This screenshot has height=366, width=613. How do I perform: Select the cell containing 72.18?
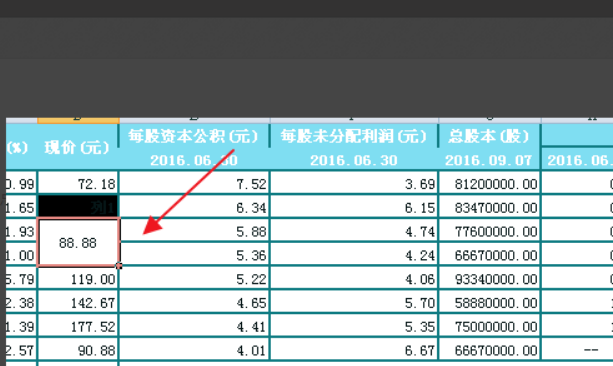pos(78,183)
